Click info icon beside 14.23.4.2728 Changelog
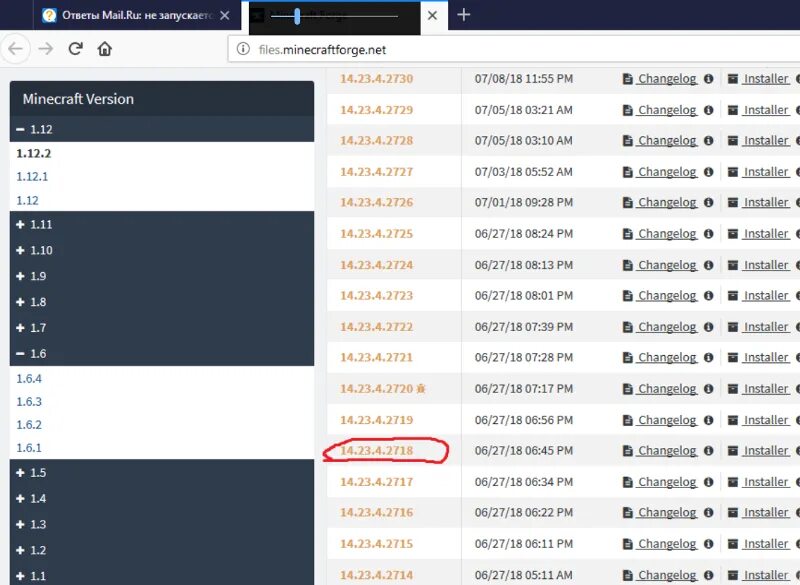Viewport: 800px width, 585px height. [708, 141]
